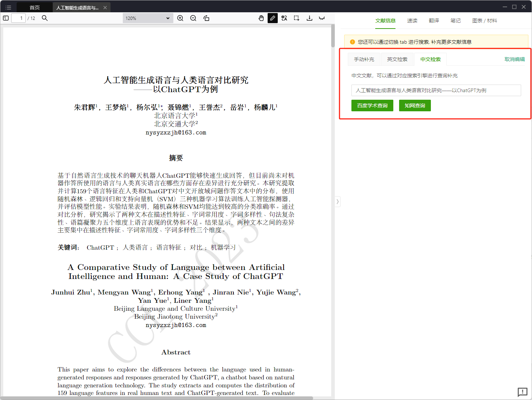The image size is (532, 400).
Task: Click the Beijing Jiaotong University line
Action: [x=176, y=317]
